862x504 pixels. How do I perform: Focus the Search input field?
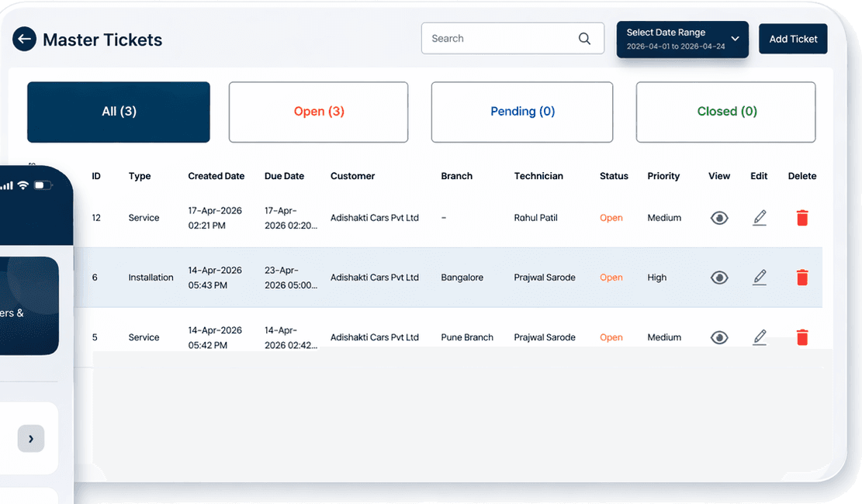tap(512, 39)
